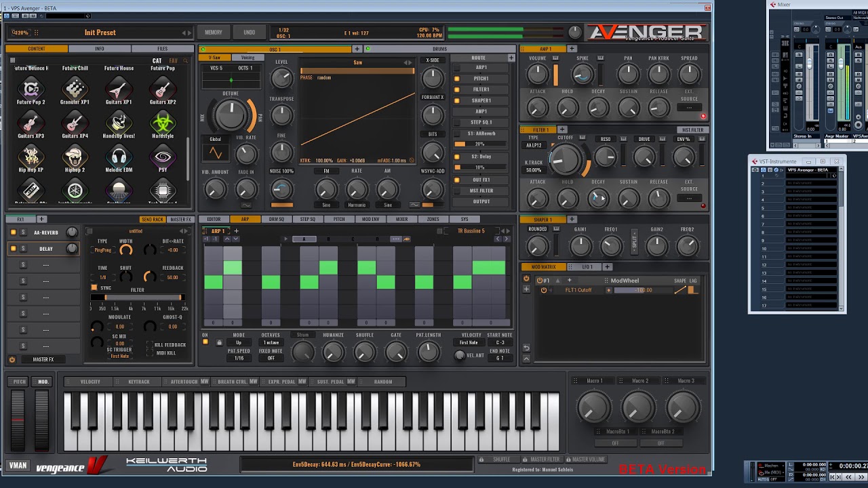
Task: Click the arp lock icon
Action: [219, 343]
